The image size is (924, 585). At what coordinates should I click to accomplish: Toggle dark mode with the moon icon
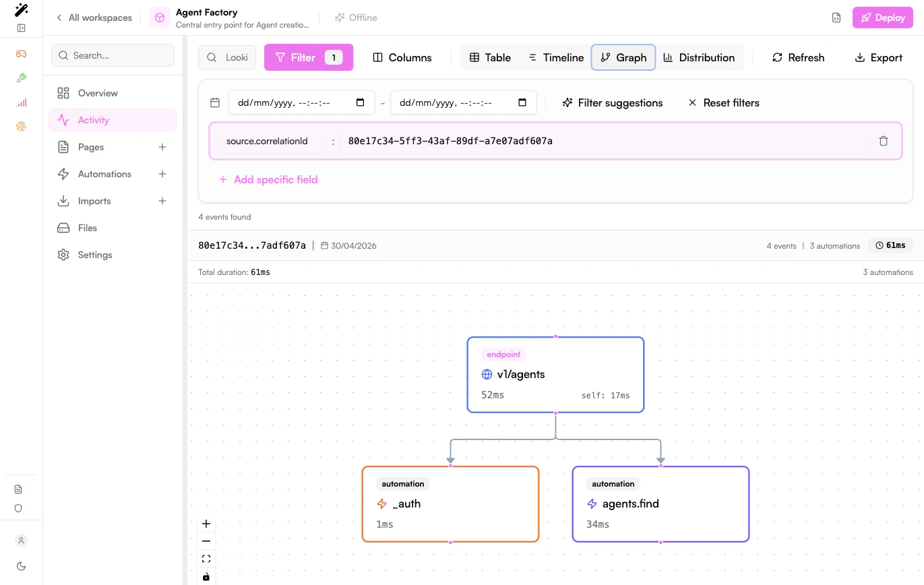tap(21, 566)
